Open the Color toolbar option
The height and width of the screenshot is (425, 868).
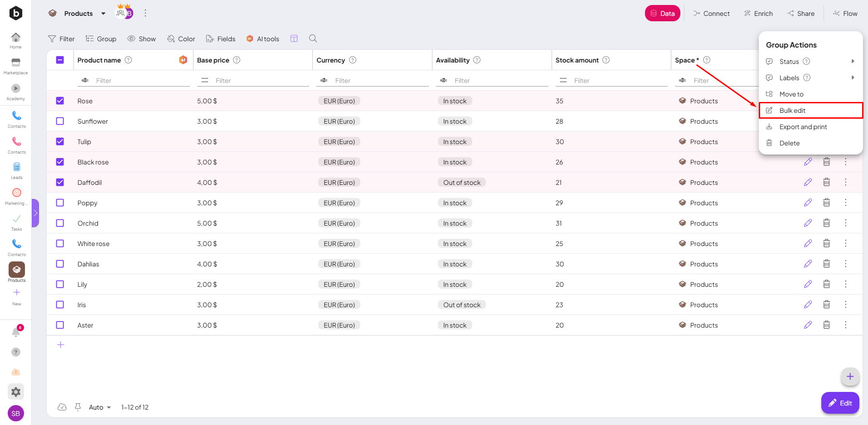[x=181, y=39]
